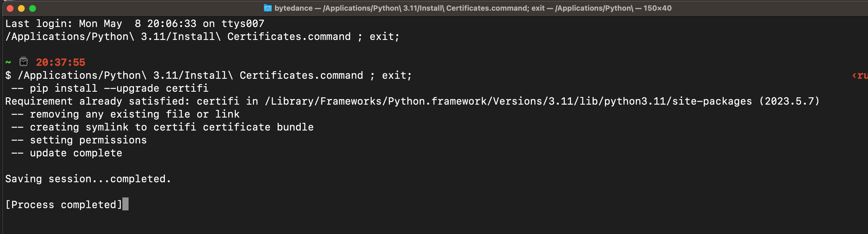The image size is (868, 234).
Task: Click the folder proxy icon in title bar
Action: tap(268, 8)
